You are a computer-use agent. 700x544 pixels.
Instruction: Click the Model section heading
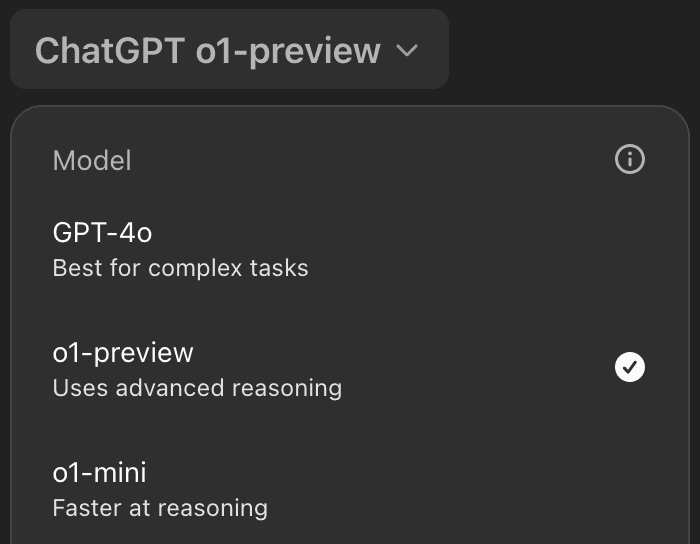pyautogui.click(x=92, y=160)
